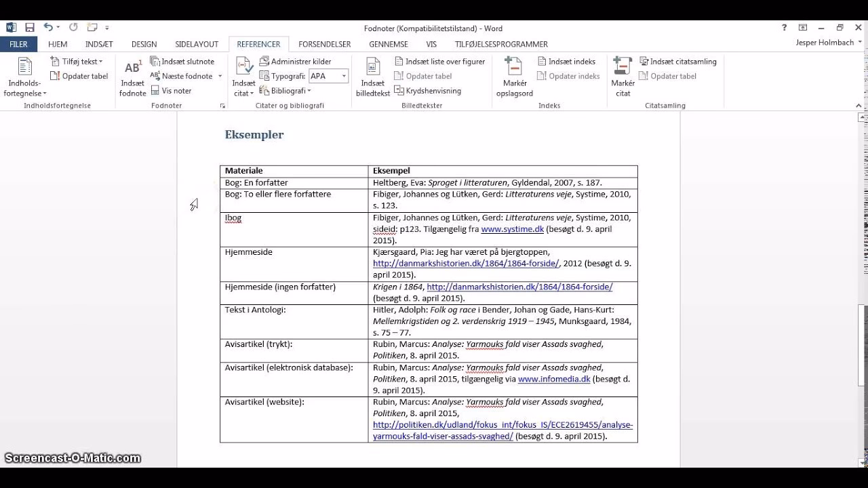
Task: Open the Typografi APA style dropdown
Action: [x=344, y=76]
